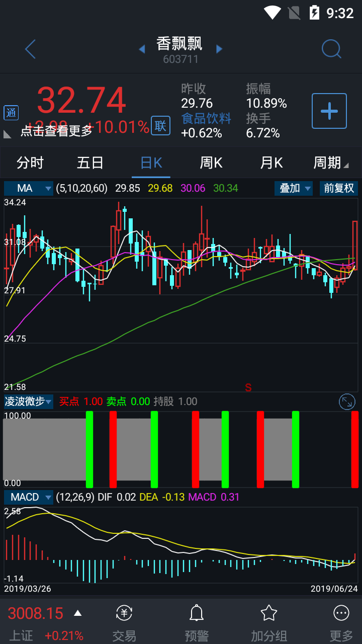Open the search magnifier icon
Screen dimensions: 362x644
tap(331, 49)
